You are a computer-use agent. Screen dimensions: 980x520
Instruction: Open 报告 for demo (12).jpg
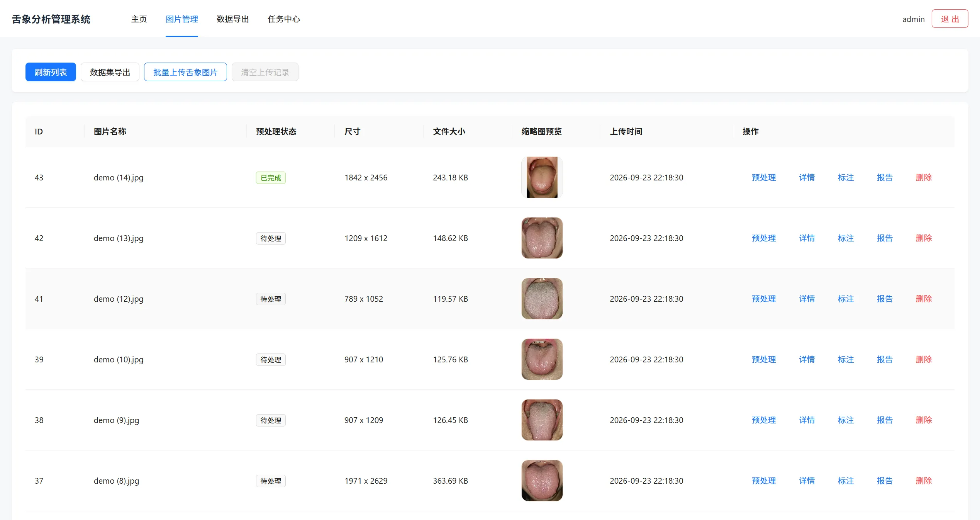pos(885,299)
